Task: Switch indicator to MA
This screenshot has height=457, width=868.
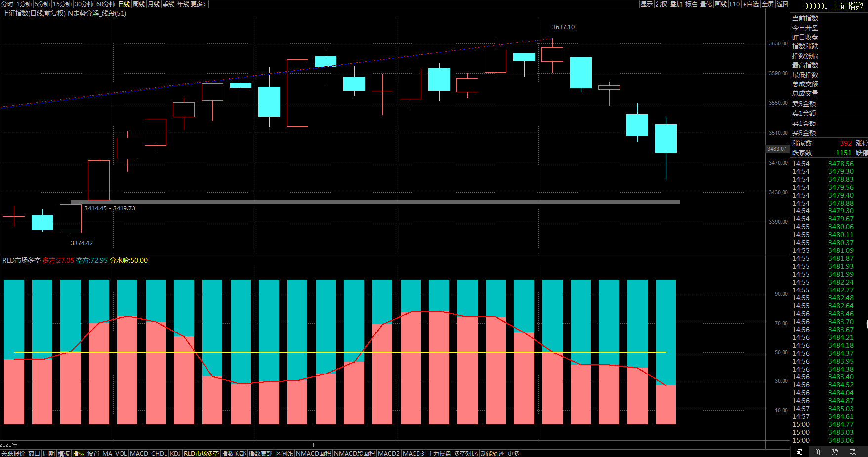Action: click(x=107, y=453)
